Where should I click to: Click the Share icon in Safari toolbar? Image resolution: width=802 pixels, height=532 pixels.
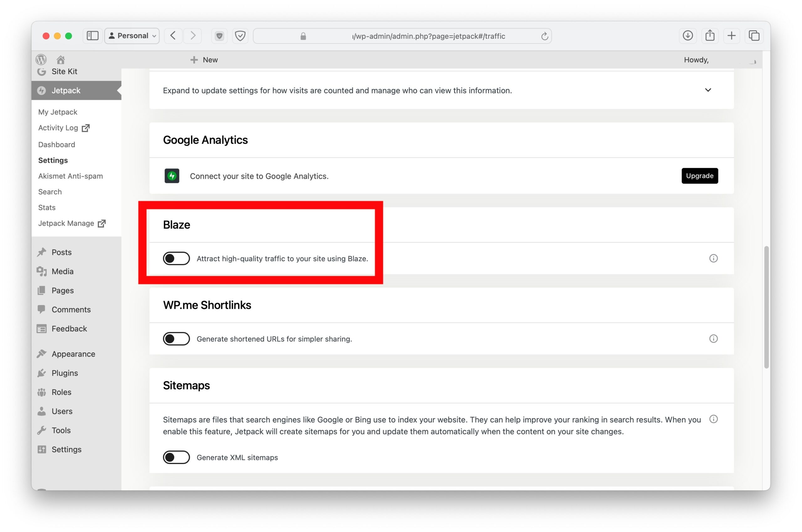pos(710,36)
